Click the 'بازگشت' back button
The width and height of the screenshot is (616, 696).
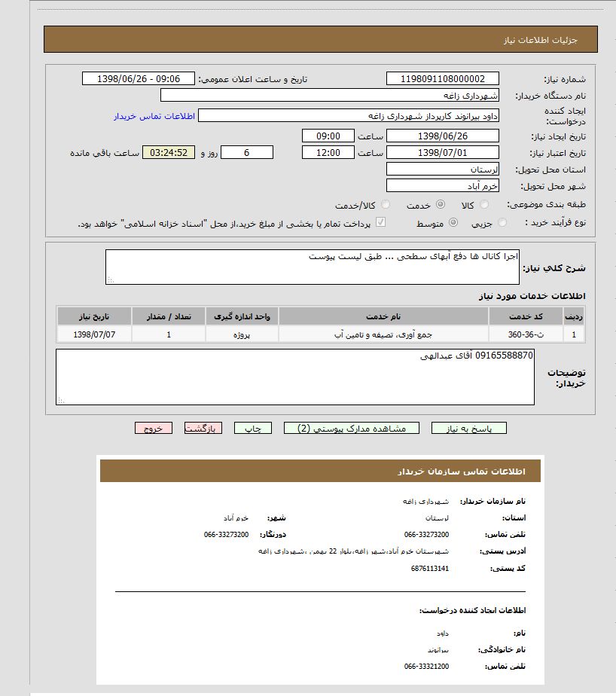coord(203,428)
